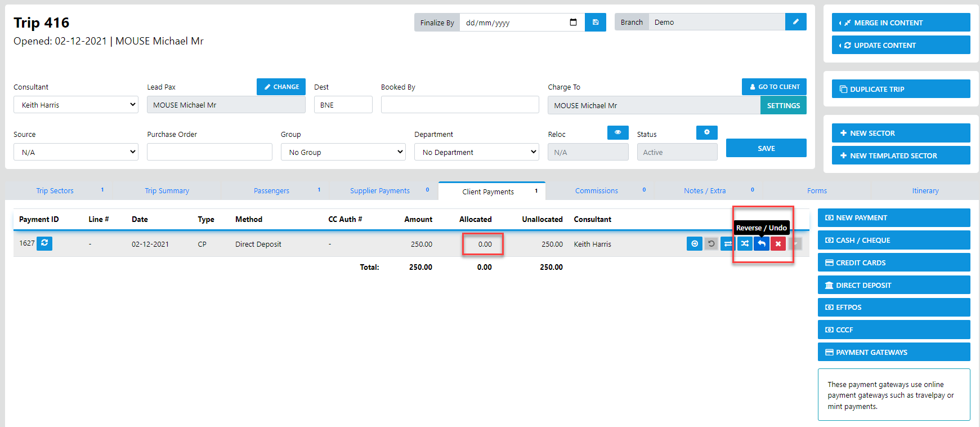Click the circled arrow icon on payment 1627
Viewport: 980px width, 427px height.
click(x=695, y=244)
